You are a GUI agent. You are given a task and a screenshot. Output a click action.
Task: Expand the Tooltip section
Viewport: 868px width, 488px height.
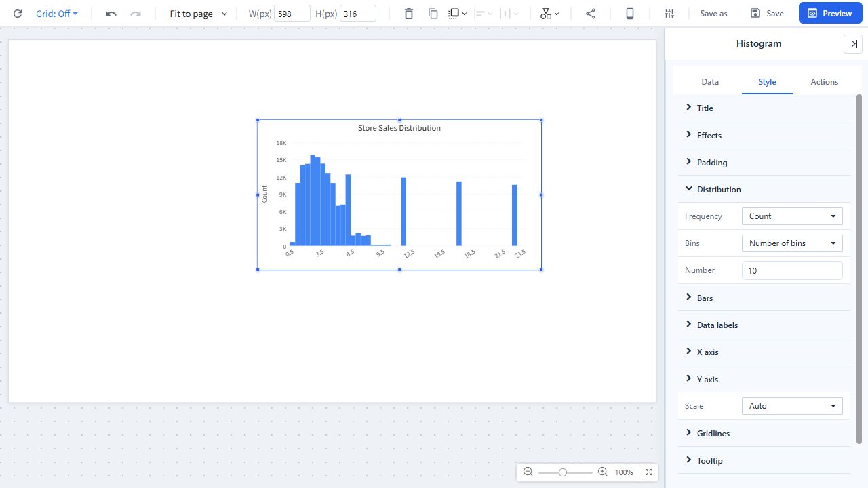pyautogui.click(x=764, y=460)
